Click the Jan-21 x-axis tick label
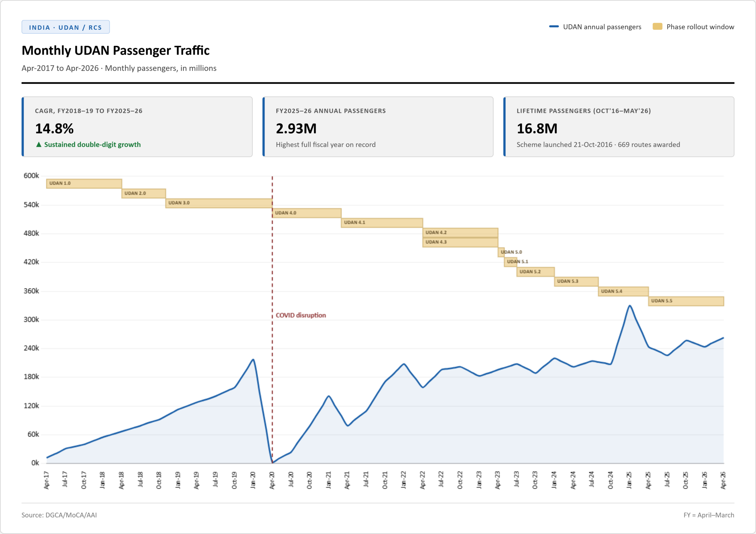The width and height of the screenshot is (756, 534). click(x=329, y=480)
